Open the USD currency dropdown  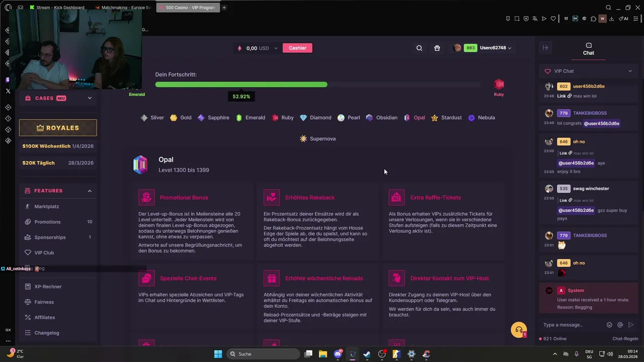262,48
